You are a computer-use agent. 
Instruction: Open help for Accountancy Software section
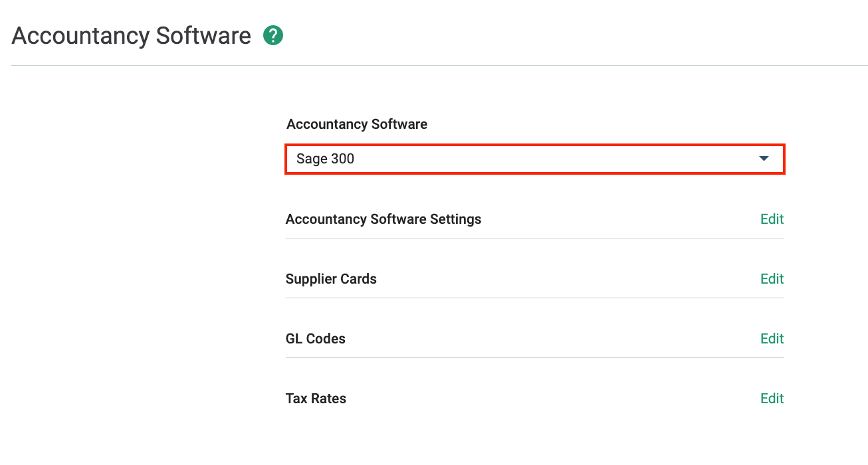click(272, 35)
